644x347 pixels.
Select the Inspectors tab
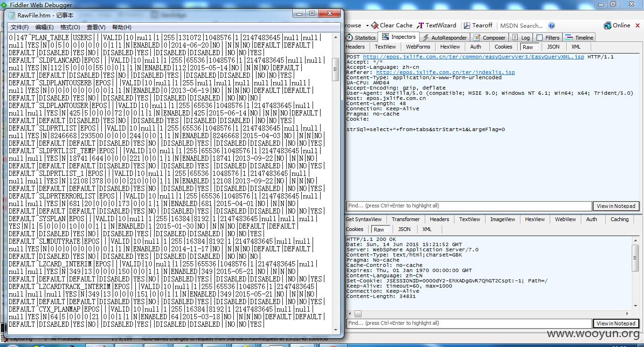click(x=399, y=37)
